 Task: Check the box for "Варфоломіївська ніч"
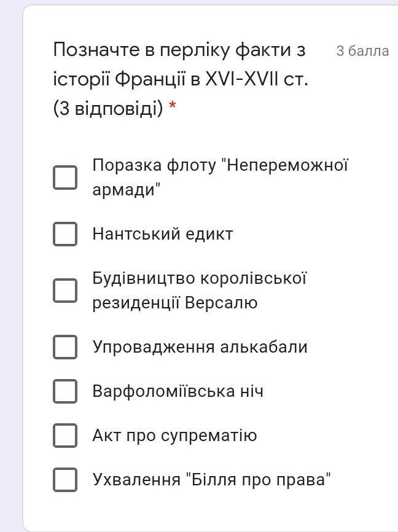click(65, 391)
